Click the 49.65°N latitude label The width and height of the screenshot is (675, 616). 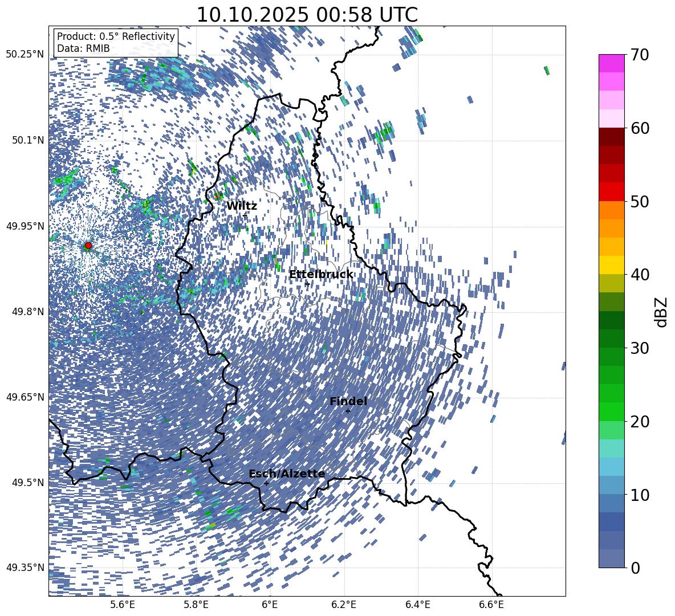pos(25,397)
